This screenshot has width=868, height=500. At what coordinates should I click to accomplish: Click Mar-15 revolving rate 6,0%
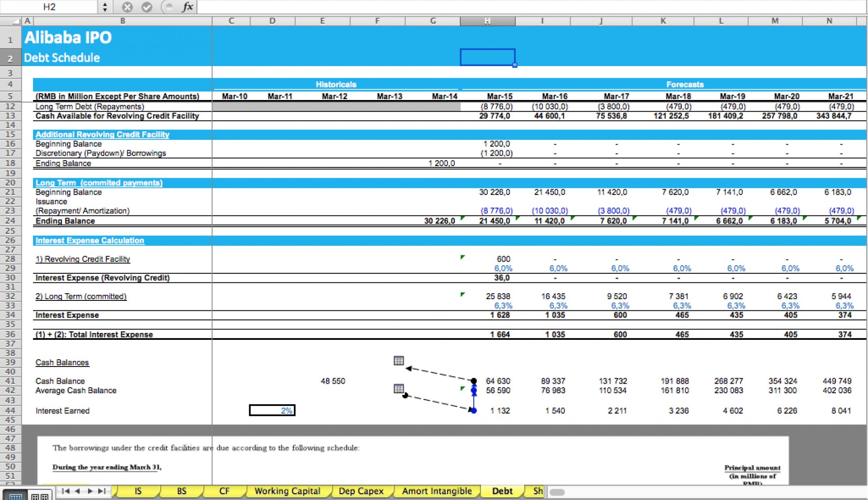pos(503,268)
